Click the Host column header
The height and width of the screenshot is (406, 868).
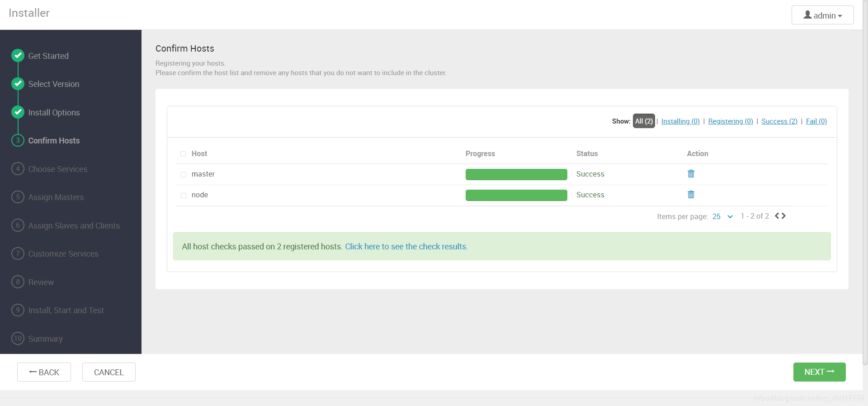(199, 154)
